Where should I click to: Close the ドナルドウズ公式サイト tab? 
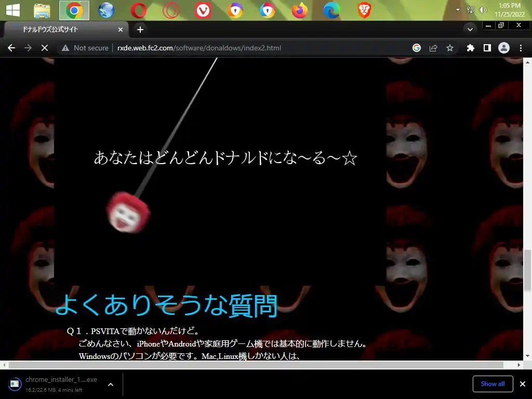pyautogui.click(x=121, y=30)
